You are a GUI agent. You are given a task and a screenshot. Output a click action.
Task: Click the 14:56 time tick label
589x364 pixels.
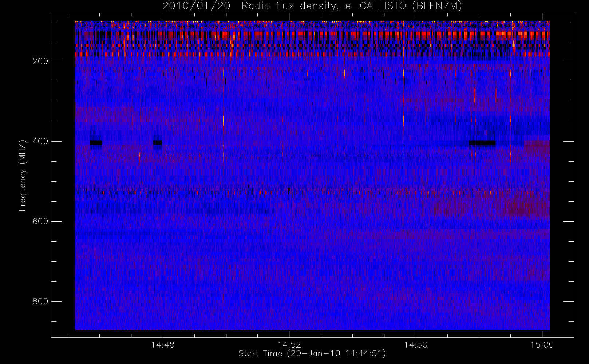[416, 345]
